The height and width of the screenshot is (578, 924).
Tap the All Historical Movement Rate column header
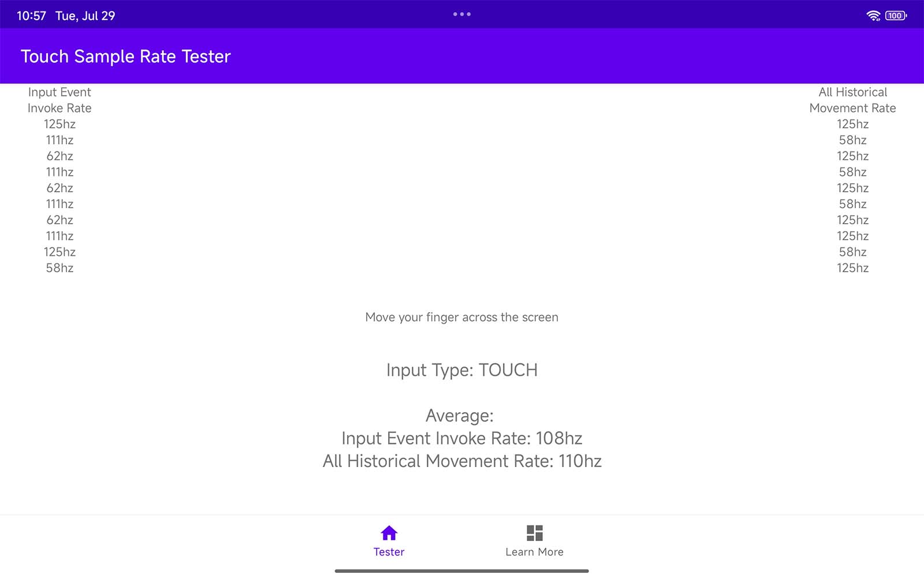(x=852, y=100)
